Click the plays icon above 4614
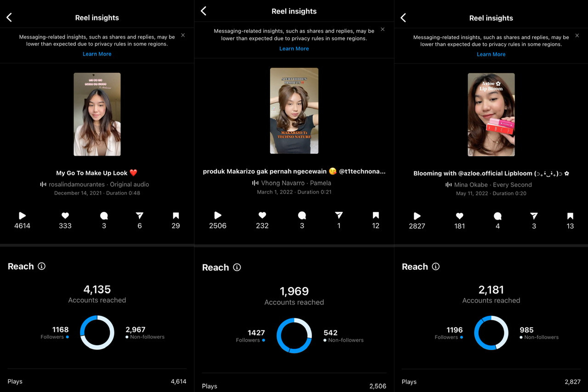This screenshot has width=588, height=392. (22, 216)
